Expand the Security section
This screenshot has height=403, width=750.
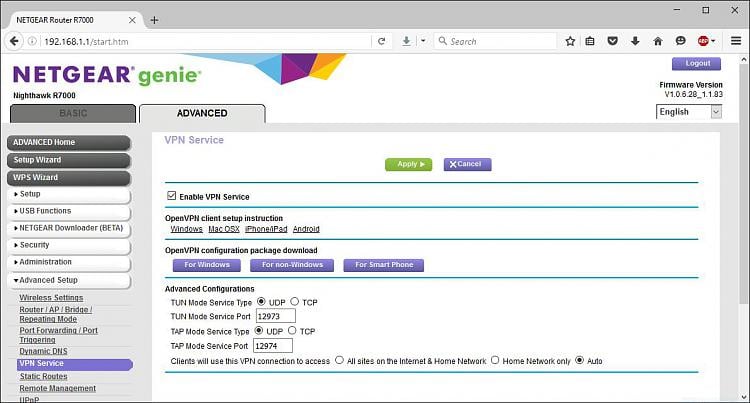[68, 245]
